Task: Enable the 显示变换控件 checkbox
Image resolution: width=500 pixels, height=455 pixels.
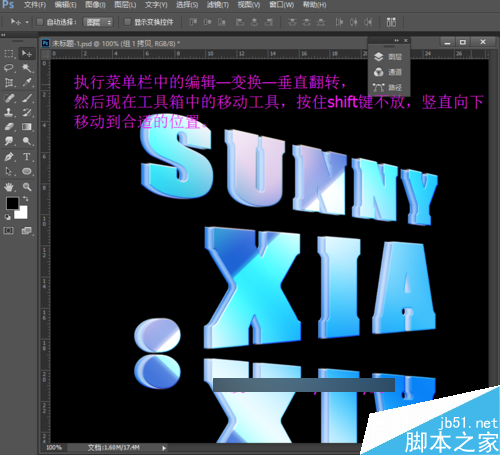Action: [127, 22]
